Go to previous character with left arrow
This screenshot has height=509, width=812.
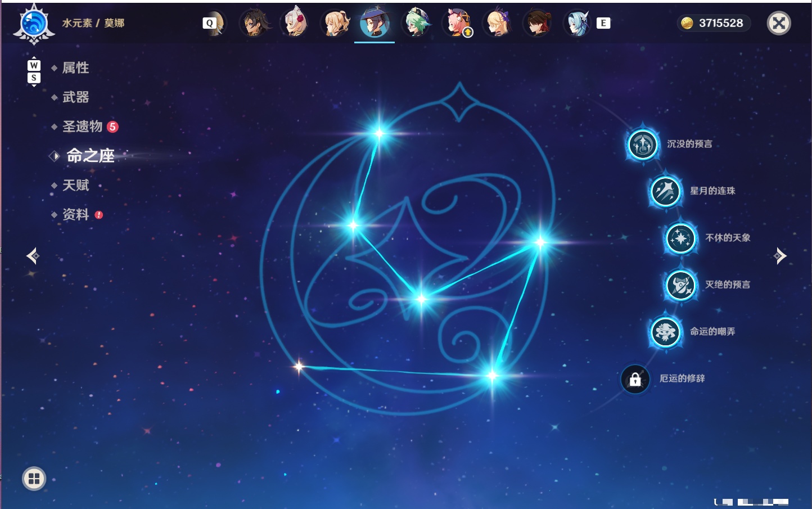[x=33, y=256]
